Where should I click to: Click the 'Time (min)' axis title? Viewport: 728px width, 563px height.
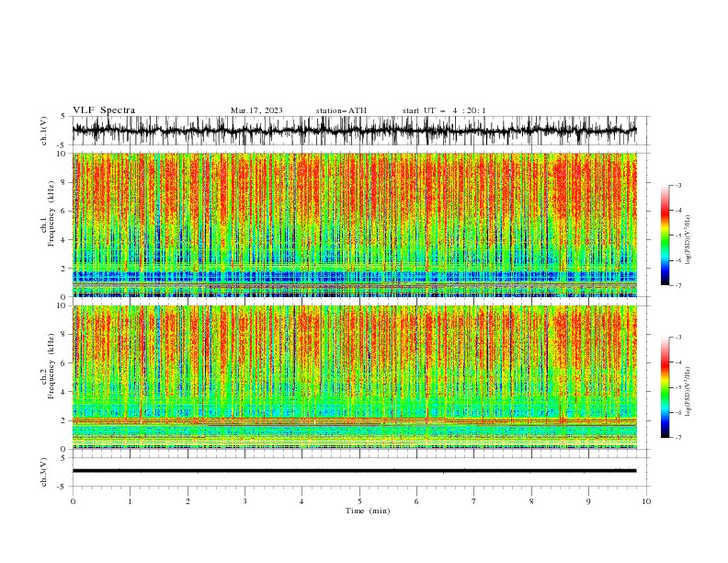click(x=368, y=511)
